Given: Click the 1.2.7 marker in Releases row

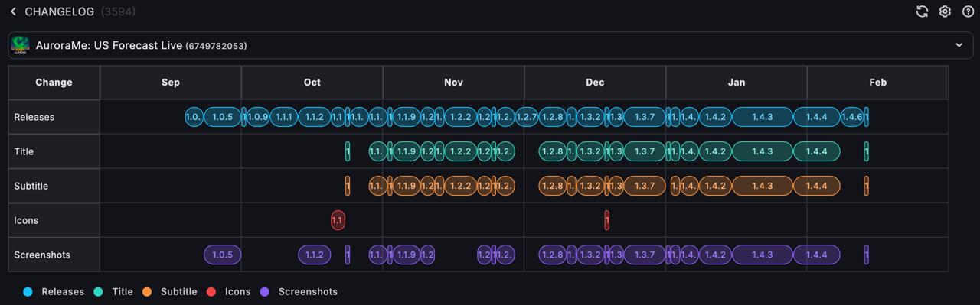Looking at the screenshot, I should [x=527, y=117].
